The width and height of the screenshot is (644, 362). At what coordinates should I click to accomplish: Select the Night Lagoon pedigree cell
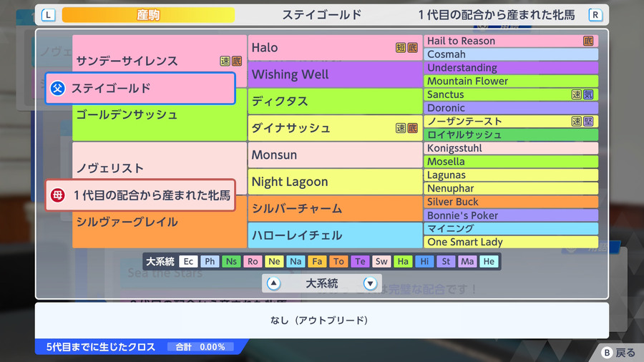[335, 182]
